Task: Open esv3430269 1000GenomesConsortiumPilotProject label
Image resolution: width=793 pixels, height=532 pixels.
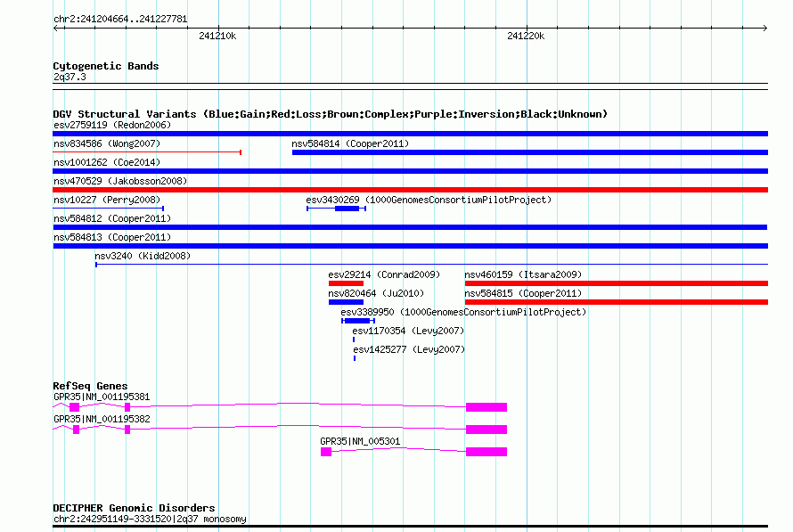Action: (429, 200)
